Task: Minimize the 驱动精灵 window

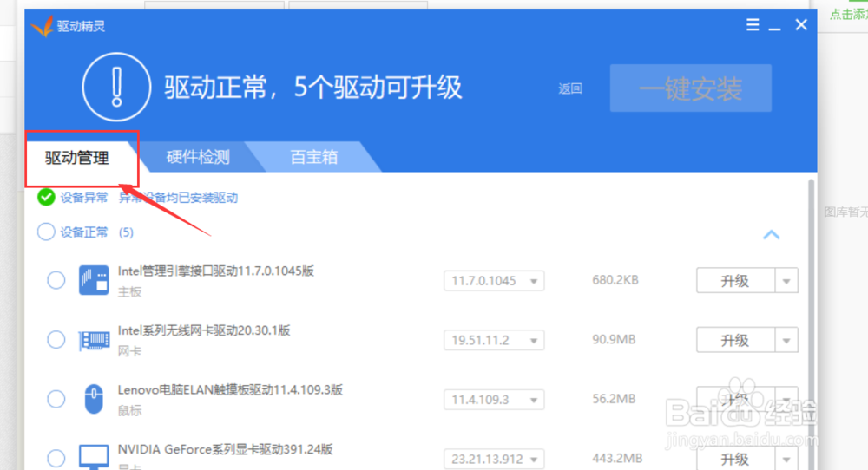Action: 774,28
